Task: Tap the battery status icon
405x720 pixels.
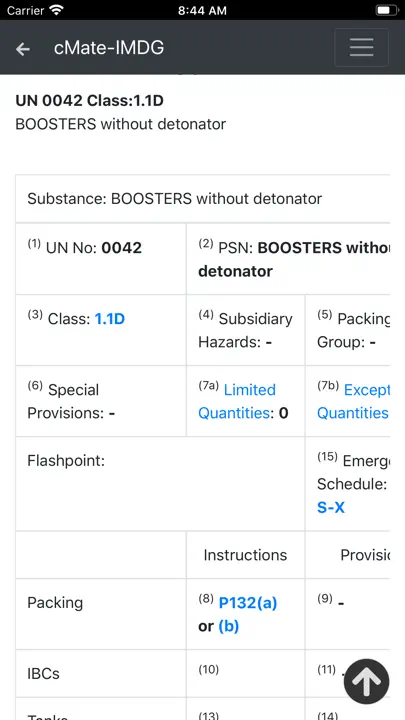Action: (x=385, y=10)
